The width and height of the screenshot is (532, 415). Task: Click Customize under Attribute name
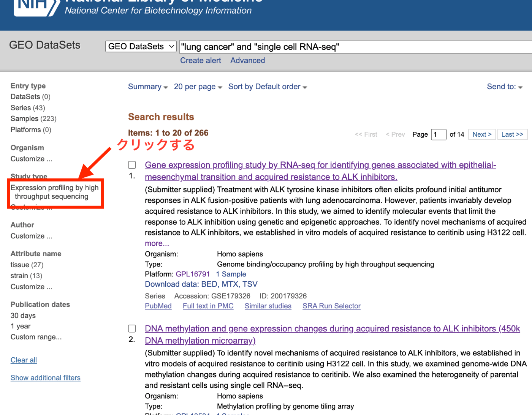(32, 287)
